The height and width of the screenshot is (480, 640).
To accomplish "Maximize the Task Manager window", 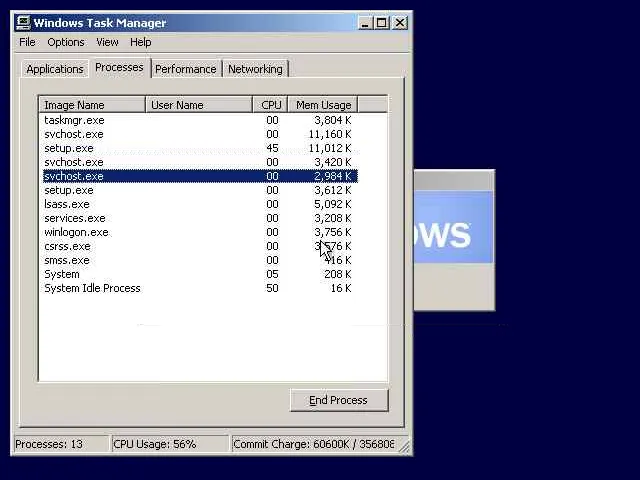I will coord(382,23).
